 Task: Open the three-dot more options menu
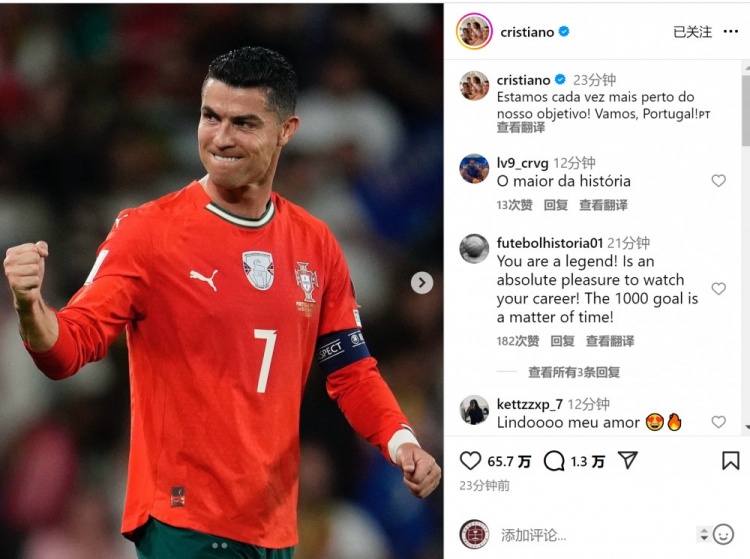click(x=730, y=32)
